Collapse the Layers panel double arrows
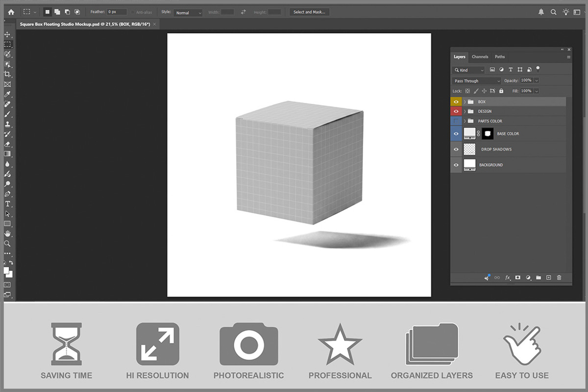The image size is (588, 392). 562,49
